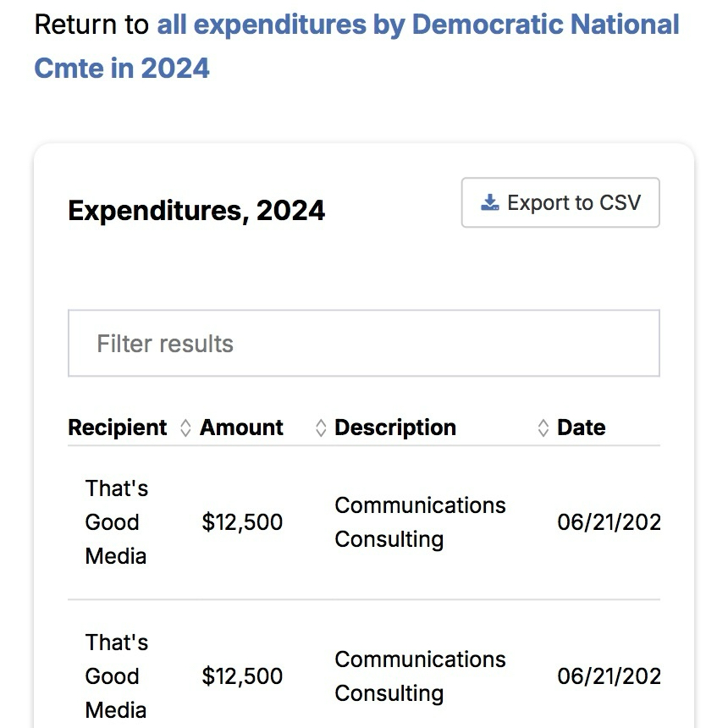
Task: Focus the Filter results input field
Action: [364, 344]
